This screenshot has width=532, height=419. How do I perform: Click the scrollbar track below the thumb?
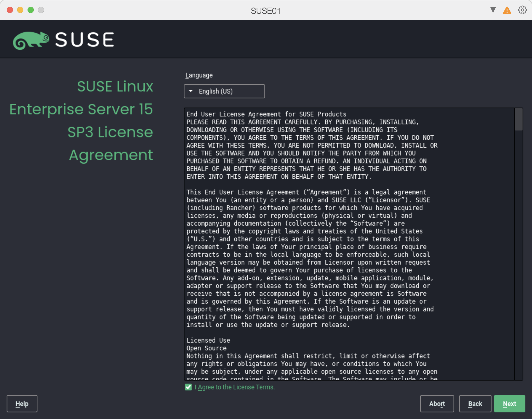[x=519, y=255]
